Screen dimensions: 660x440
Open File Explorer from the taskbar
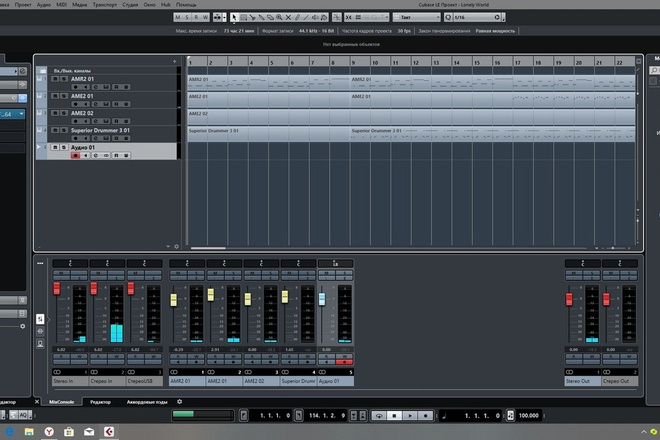tap(29, 432)
